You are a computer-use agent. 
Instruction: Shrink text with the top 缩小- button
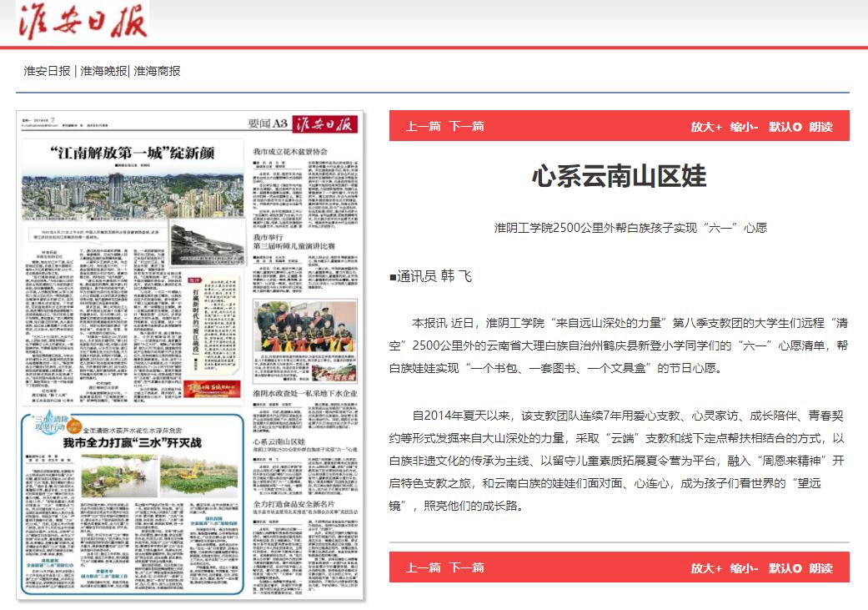pyautogui.click(x=744, y=127)
